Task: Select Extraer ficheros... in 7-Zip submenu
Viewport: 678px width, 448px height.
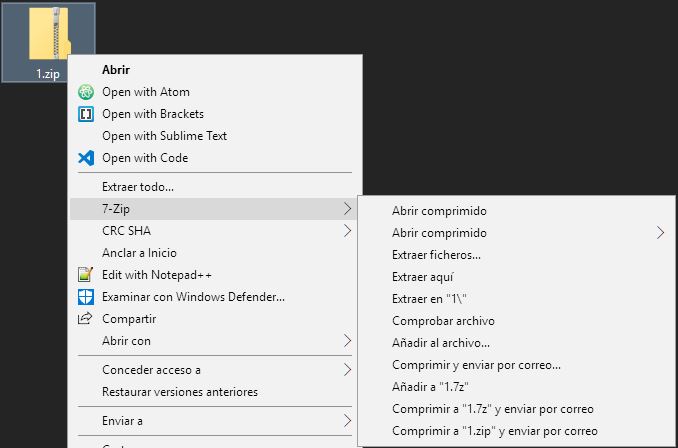Action: click(516, 255)
